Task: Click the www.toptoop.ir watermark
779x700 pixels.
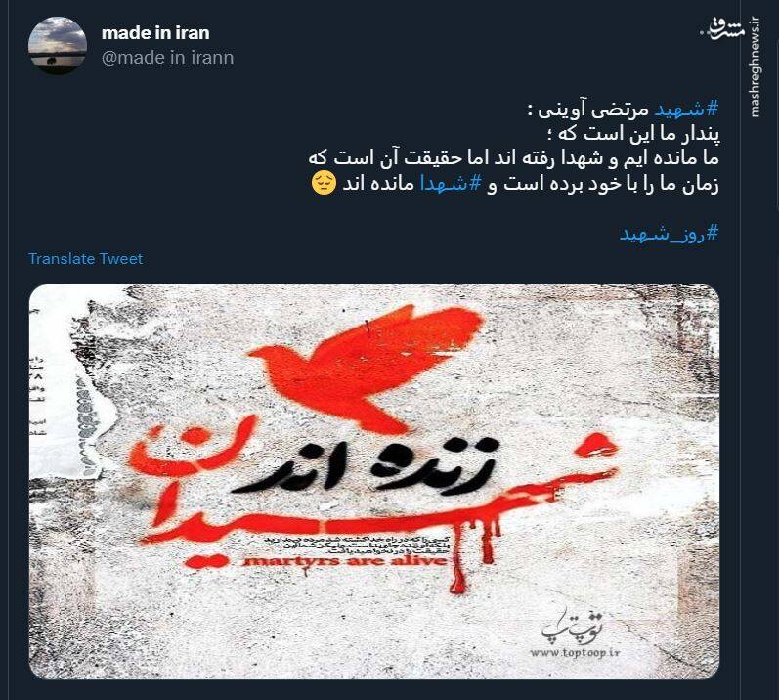Action: [575, 652]
